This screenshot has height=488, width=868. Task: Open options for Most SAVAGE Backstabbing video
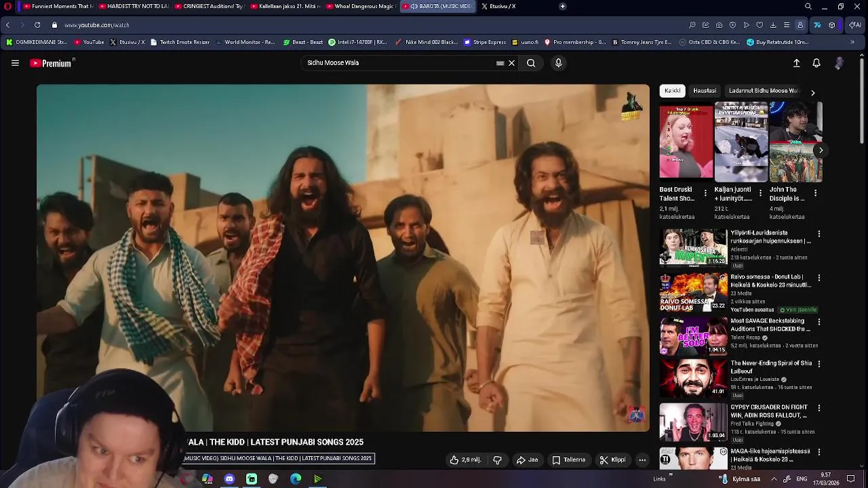tap(819, 321)
